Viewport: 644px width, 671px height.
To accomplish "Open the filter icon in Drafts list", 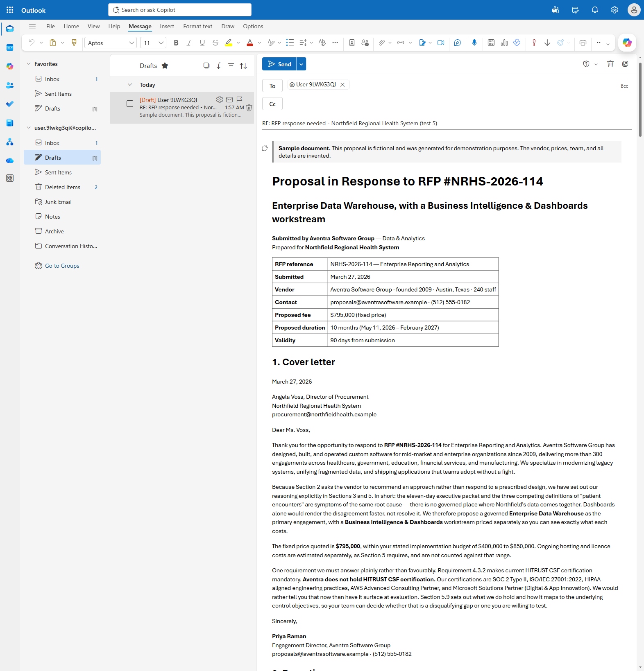I will click(x=231, y=66).
